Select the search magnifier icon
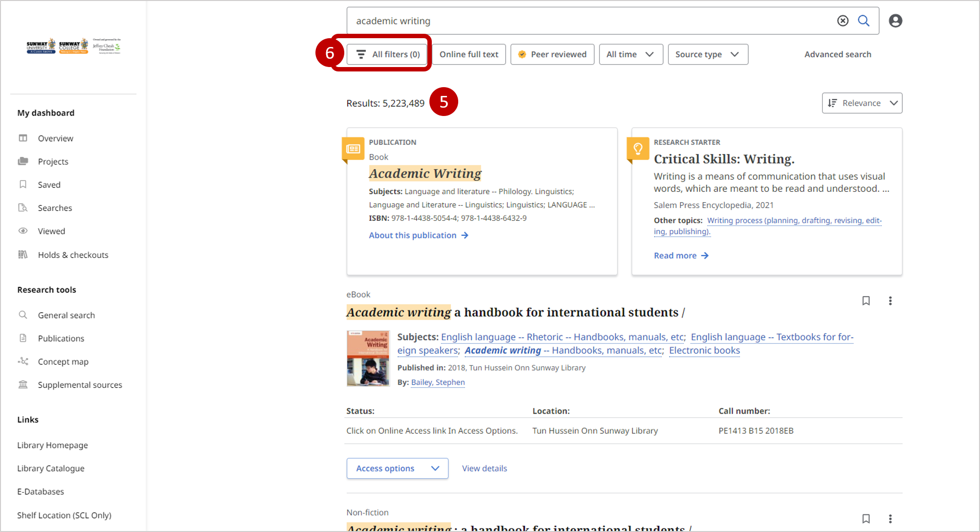This screenshot has height=532, width=980. [x=864, y=21]
